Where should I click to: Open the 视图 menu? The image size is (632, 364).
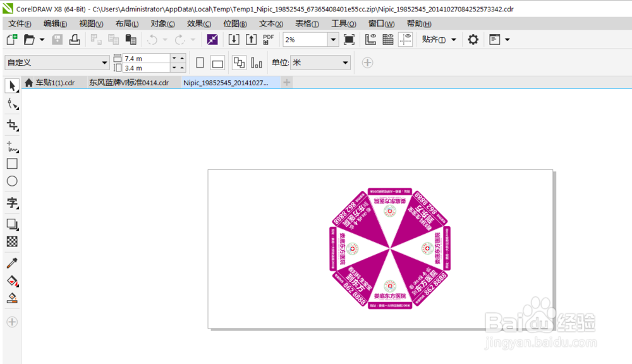pos(91,24)
